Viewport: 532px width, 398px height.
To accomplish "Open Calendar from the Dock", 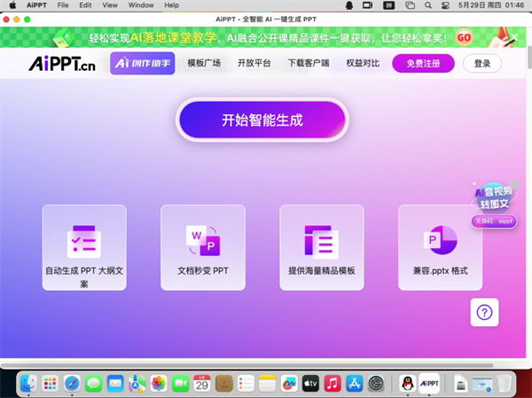I will [202, 384].
